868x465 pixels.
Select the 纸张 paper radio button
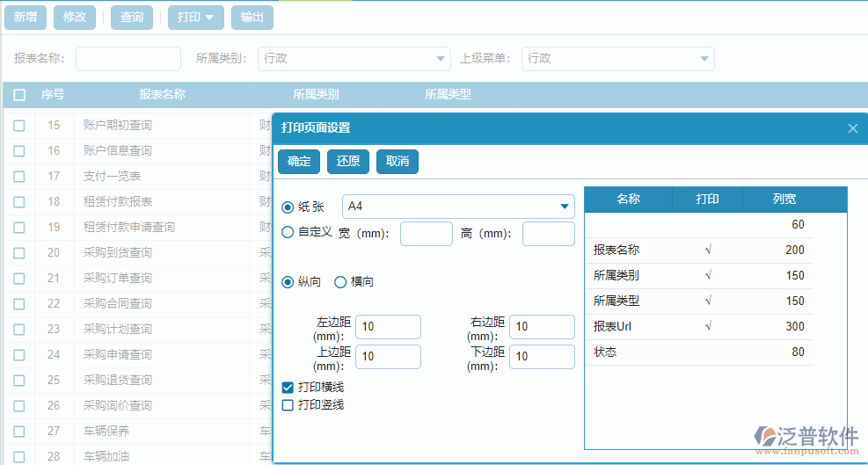coord(288,207)
